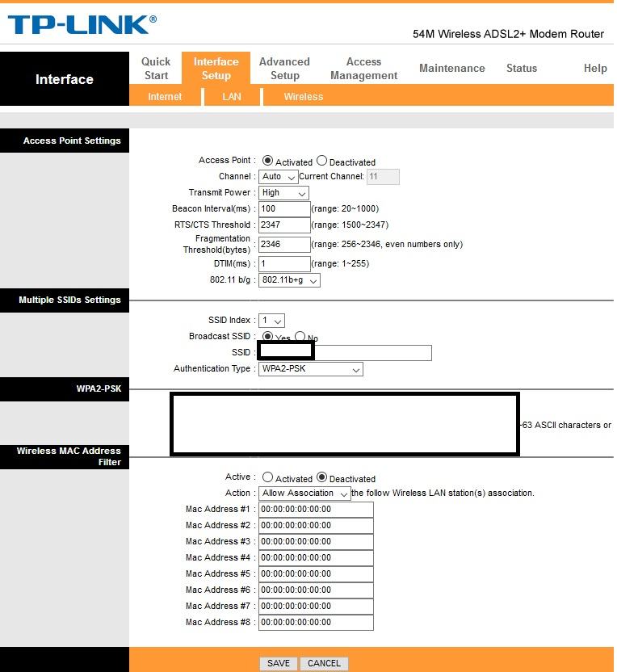Click the Mac Address #3 field

316,542
